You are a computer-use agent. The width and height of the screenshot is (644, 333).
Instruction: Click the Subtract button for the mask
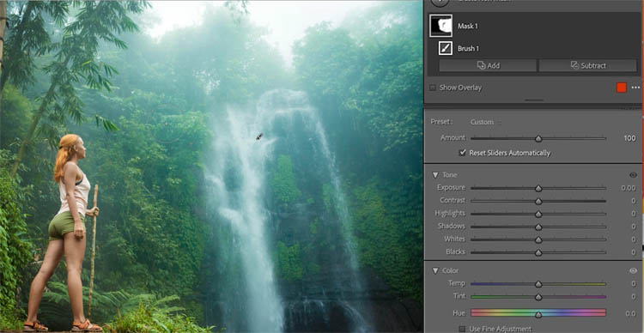pos(587,65)
